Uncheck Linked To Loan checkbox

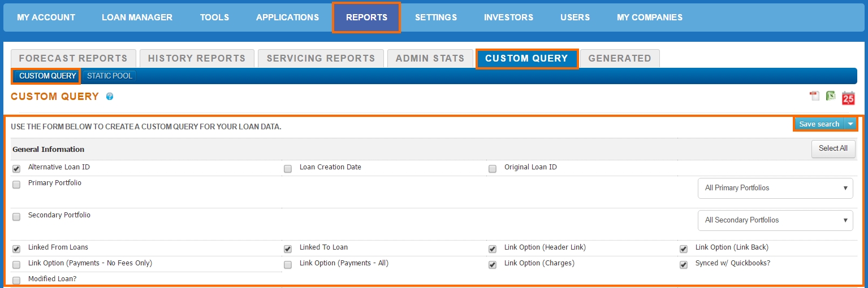click(288, 249)
